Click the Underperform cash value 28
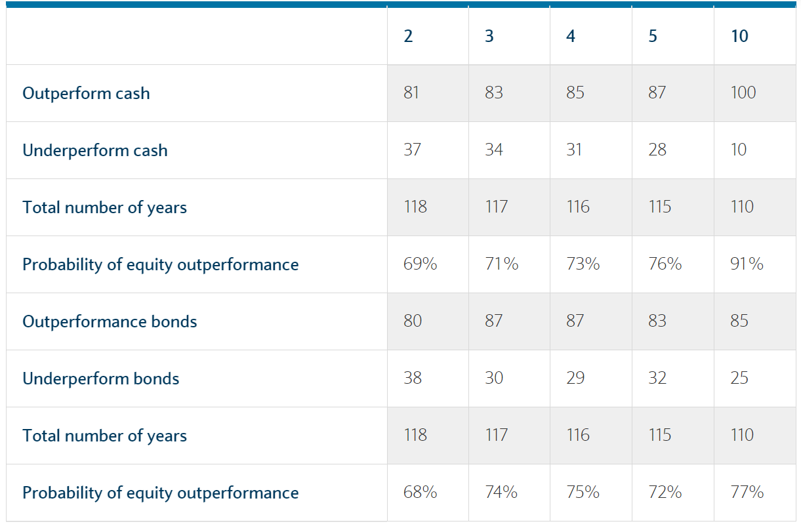The height and width of the screenshot is (532, 801). [657, 150]
